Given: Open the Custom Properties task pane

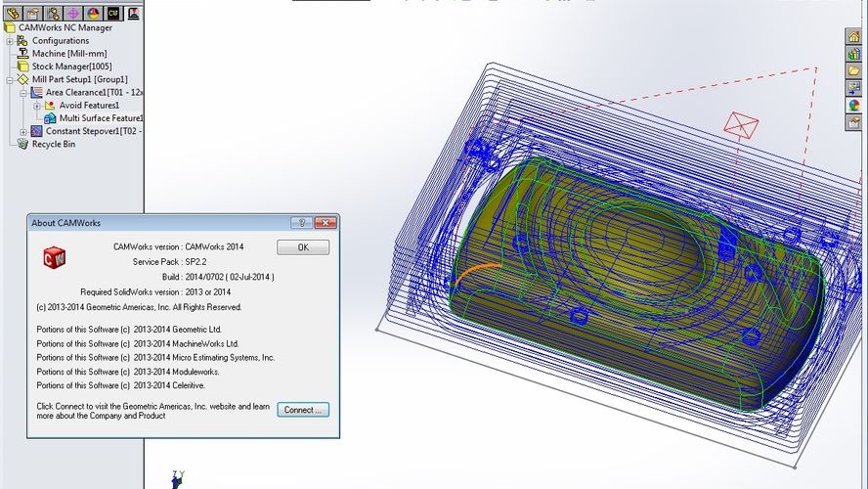Looking at the screenshot, I should point(853,122).
